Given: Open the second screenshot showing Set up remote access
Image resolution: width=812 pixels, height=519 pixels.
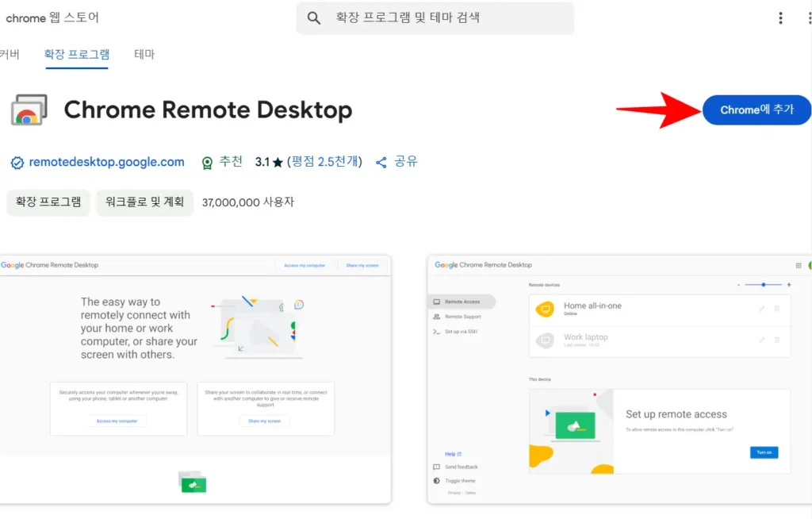Looking at the screenshot, I should (x=619, y=379).
